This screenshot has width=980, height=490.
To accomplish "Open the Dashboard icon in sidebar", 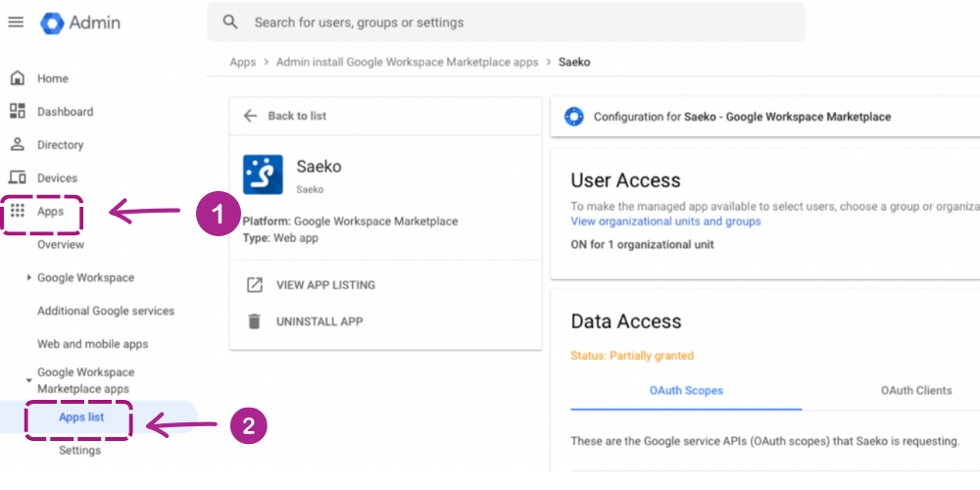I will point(18,112).
